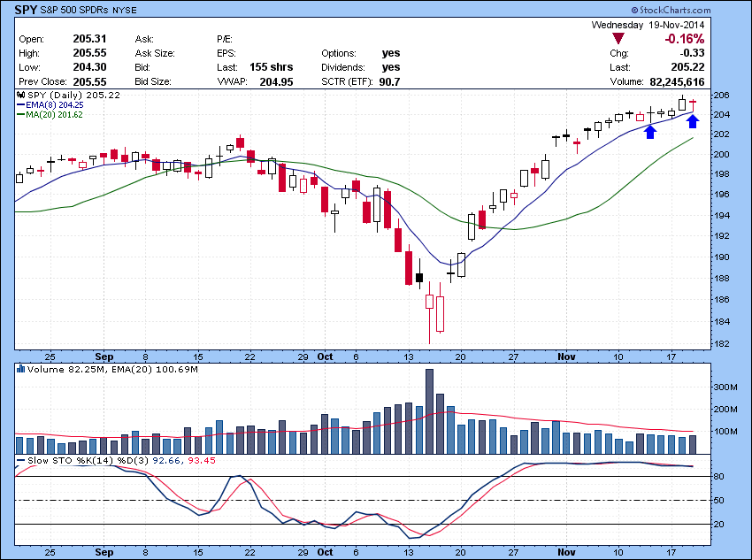The height and width of the screenshot is (560, 752).
Task: Click 'Slow STO %K(14) %D(3)' label
Action: coord(88,460)
